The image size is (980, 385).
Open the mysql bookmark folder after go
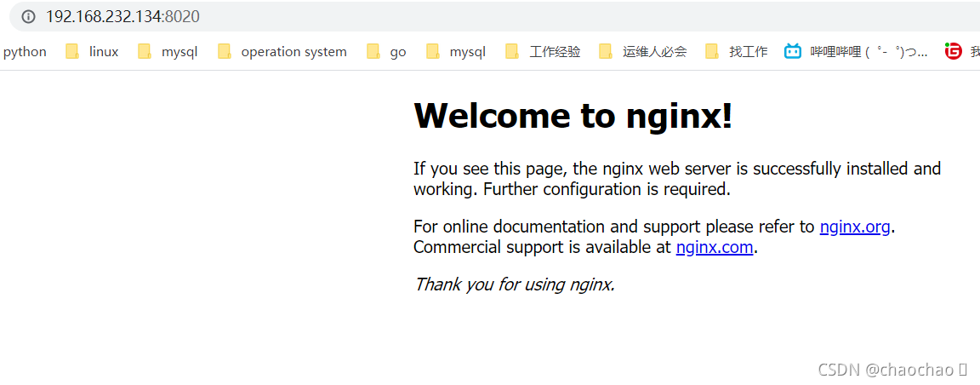(x=456, y=52)
